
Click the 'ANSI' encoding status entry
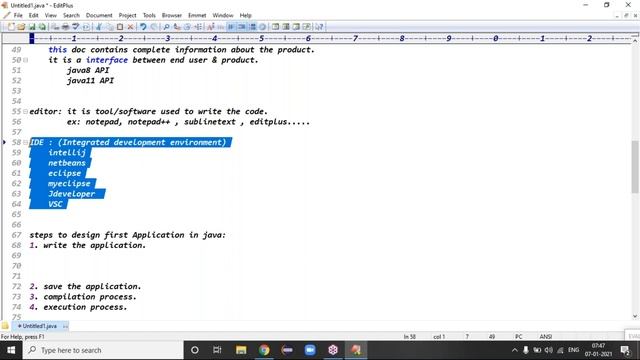[546, 337]
